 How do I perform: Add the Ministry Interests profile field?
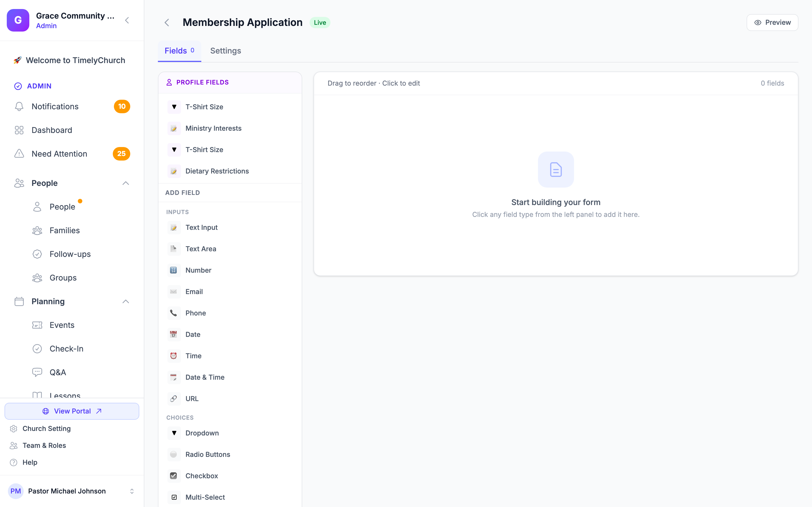pyautogui.click(x=230, y=128)
